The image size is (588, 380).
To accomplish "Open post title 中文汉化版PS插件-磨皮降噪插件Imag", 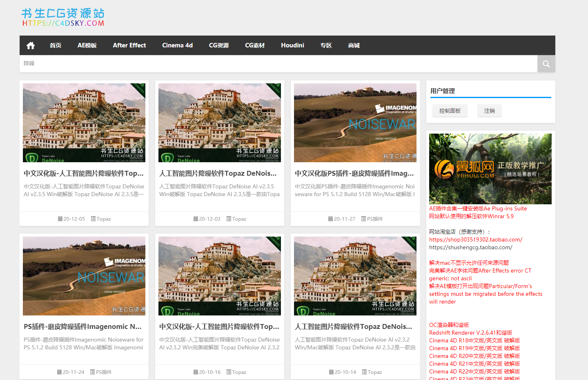I will tap(354, 173).
